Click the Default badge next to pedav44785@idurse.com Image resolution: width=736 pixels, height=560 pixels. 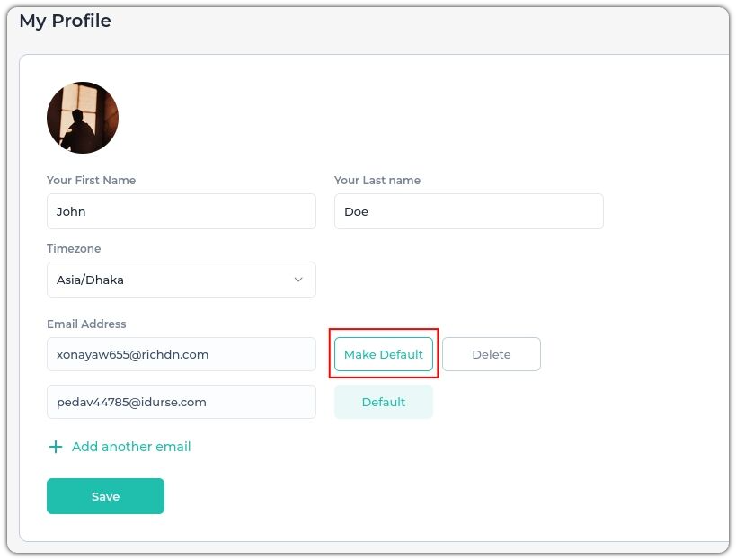click(x=384, y=402)
